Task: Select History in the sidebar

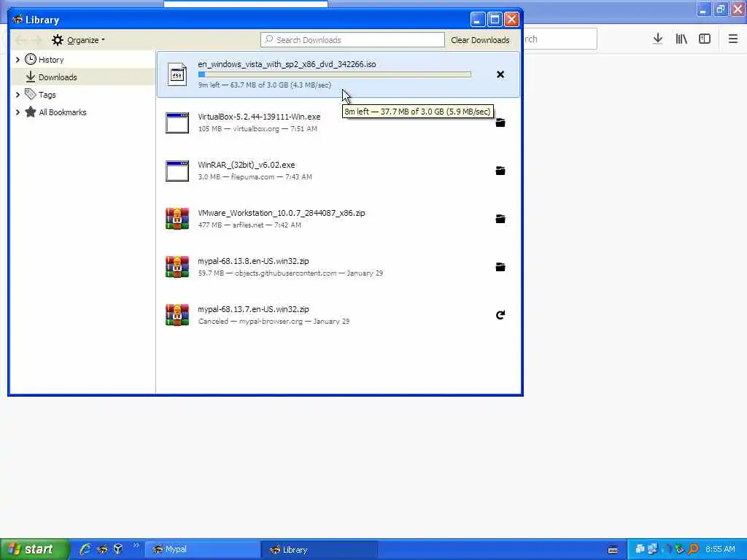Action: (83, 60)
